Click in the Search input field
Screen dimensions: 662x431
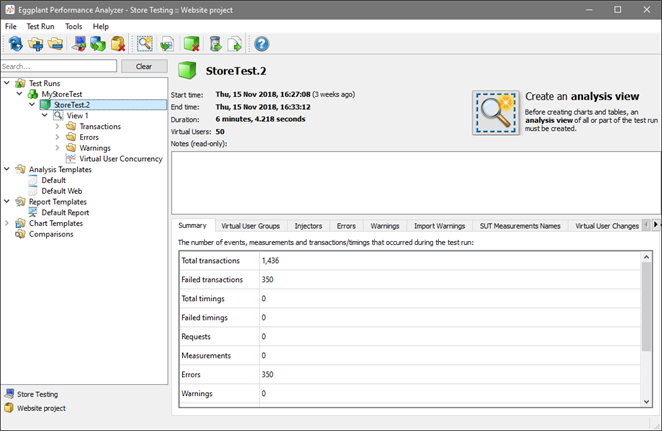click(x=59, y=66)
